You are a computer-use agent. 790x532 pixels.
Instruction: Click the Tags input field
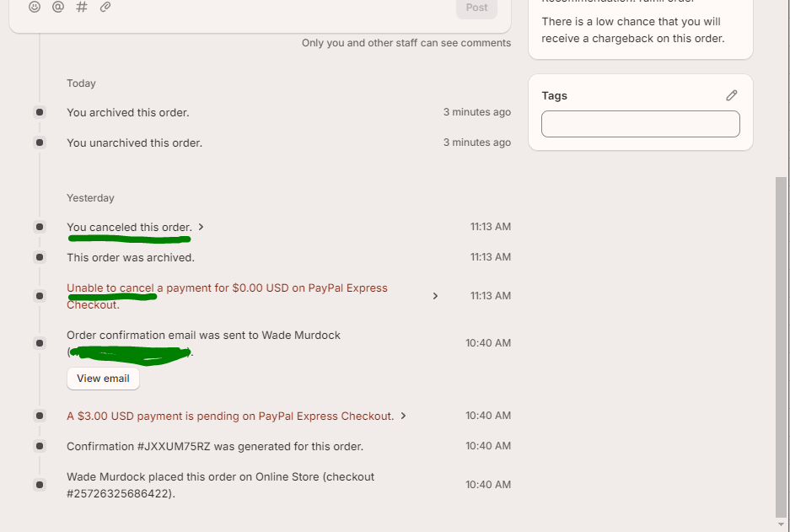click(640, 124)
